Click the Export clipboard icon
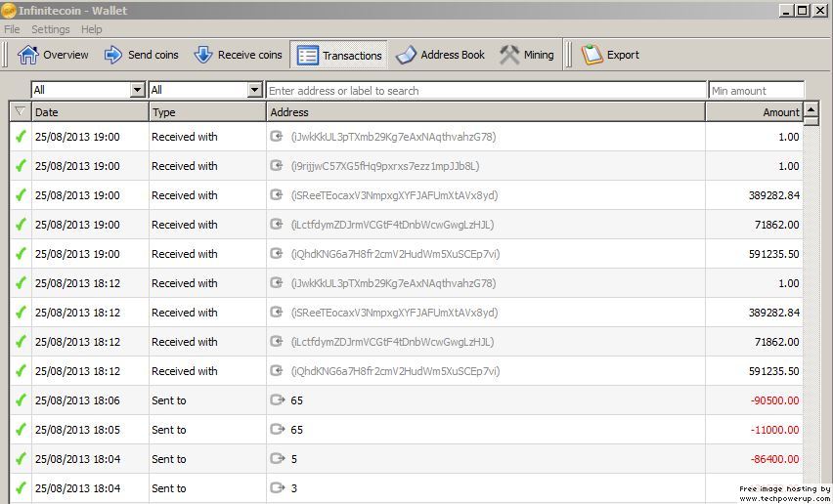The width and height of the screenshot is (833, 504). click(x=592, y=55)
